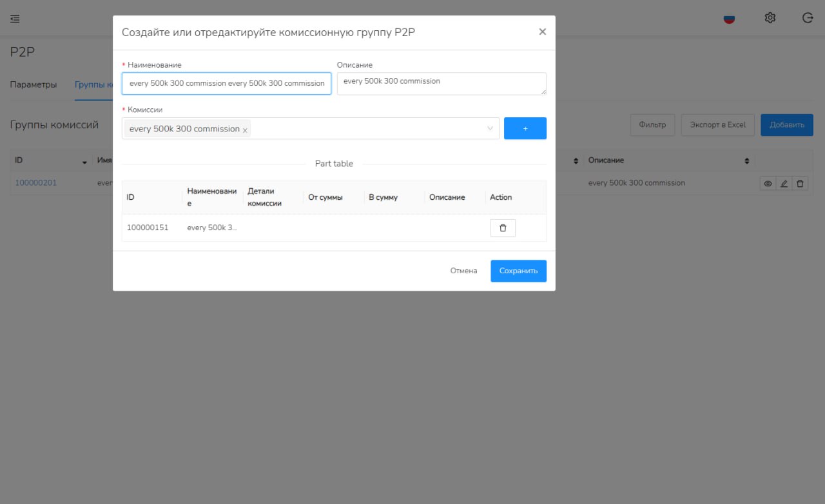Click the Отмена button

pos(463,271)
